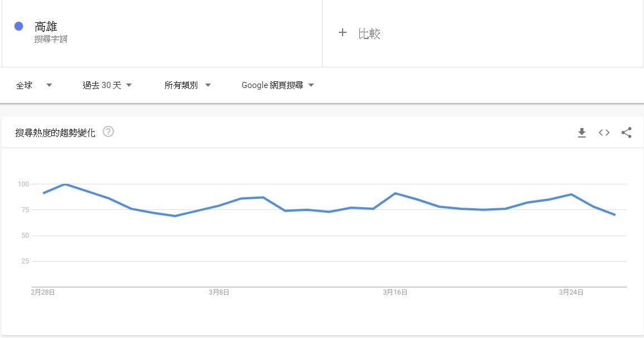Click the plus icon beside 比較
Viewport: 644px width, 338px height.
click(x=343, y=32)
